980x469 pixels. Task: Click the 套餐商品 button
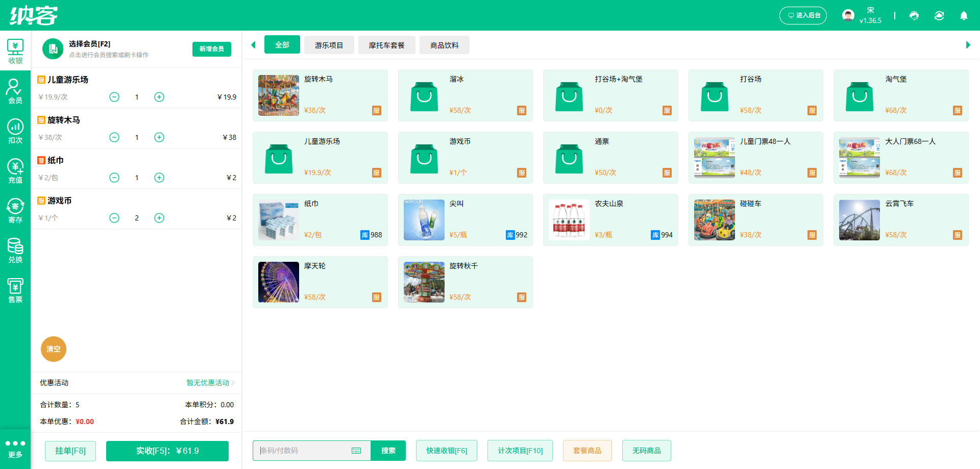[x=587, y=451]
